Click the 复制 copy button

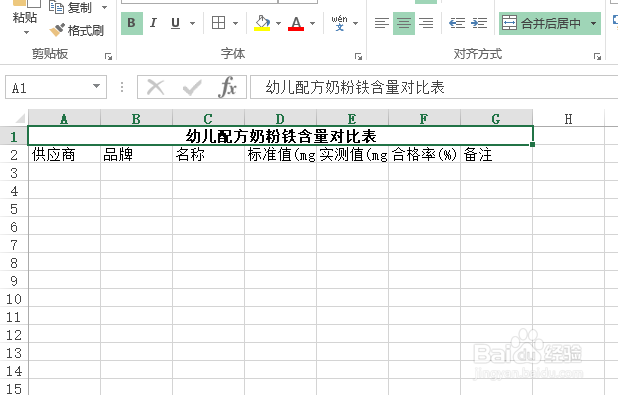tap(71, 7)
